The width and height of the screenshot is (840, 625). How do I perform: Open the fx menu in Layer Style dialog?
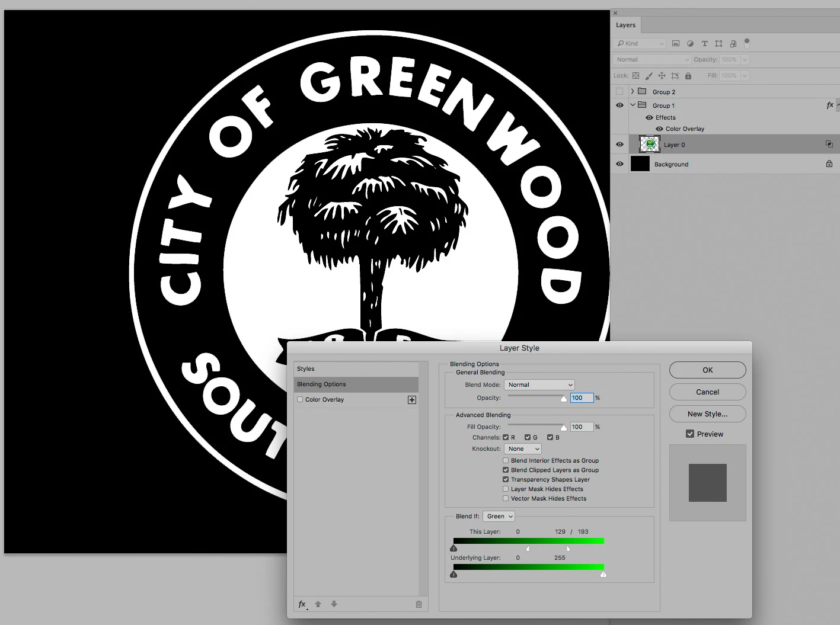302,604
